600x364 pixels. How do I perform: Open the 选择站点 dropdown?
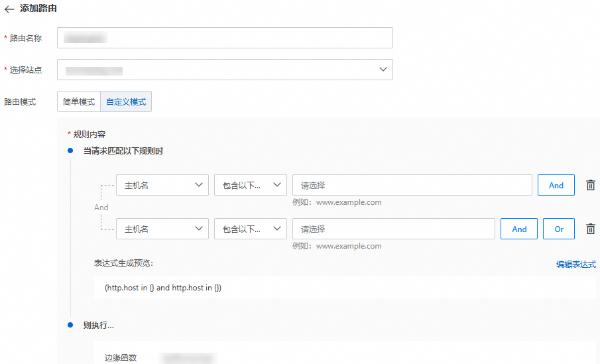coord(225,70)
